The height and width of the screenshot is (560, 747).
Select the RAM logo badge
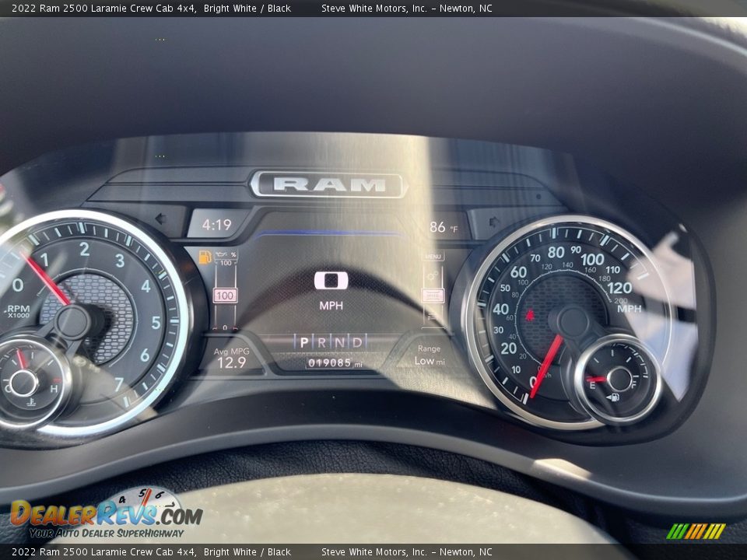tap(328, 184)
